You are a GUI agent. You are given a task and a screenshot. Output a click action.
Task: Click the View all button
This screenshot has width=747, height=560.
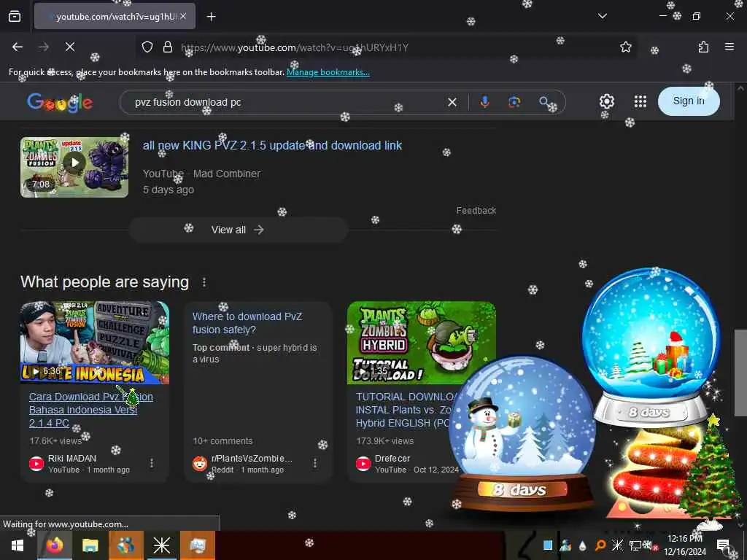[238, 230]
